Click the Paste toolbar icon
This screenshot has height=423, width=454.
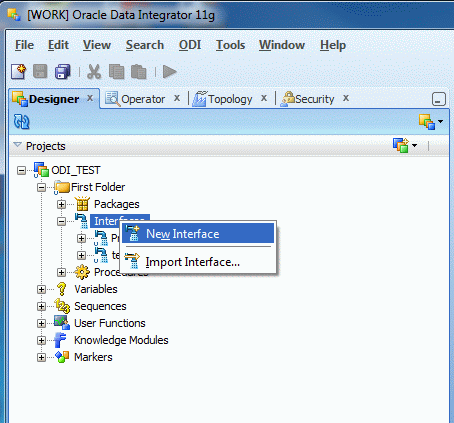pyautogui.click(x=139, y=72)
